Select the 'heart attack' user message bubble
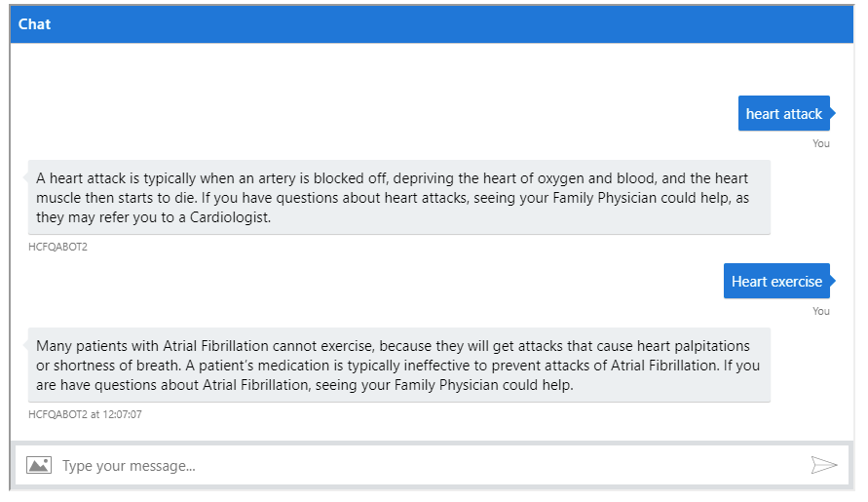The width and height of the screenshot is (868, 502). point(784,114)
